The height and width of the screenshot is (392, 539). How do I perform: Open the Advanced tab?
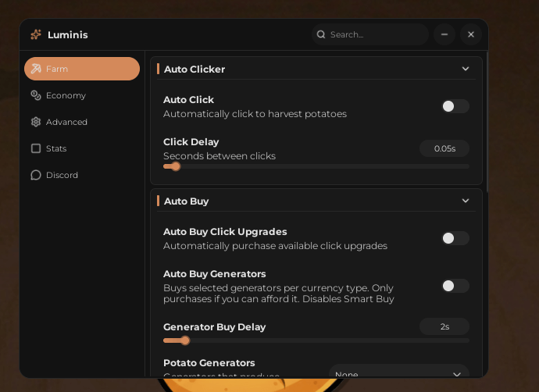[x=82, y=122]
